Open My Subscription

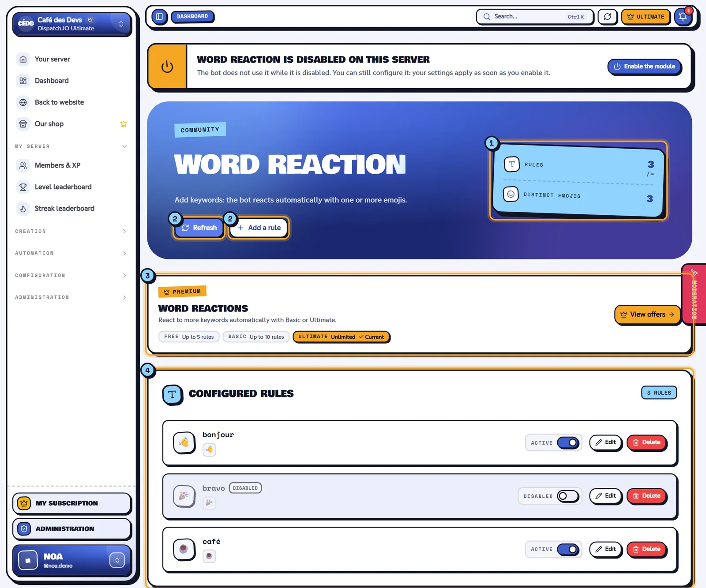(72, 503)
